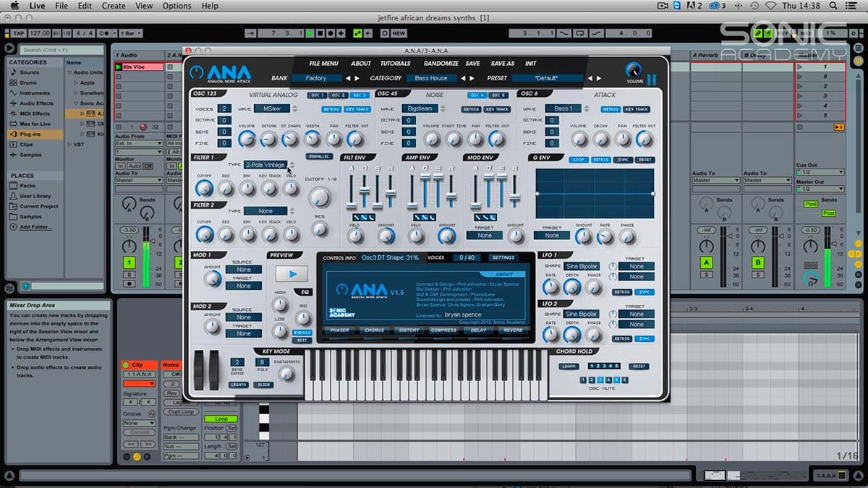Click Chord Hold Learn button
The height and width of the screenshot is (488, 868).
(569, 367)
